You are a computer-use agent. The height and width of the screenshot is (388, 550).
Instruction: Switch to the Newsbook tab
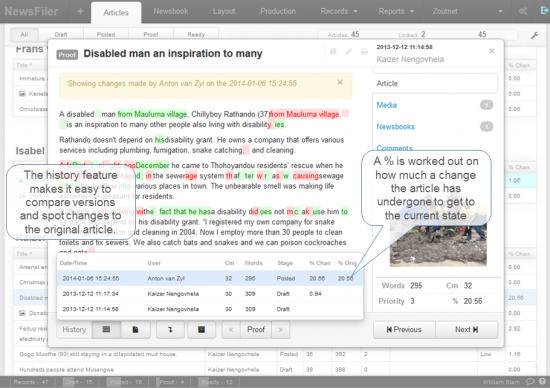[x=171, y=11]
